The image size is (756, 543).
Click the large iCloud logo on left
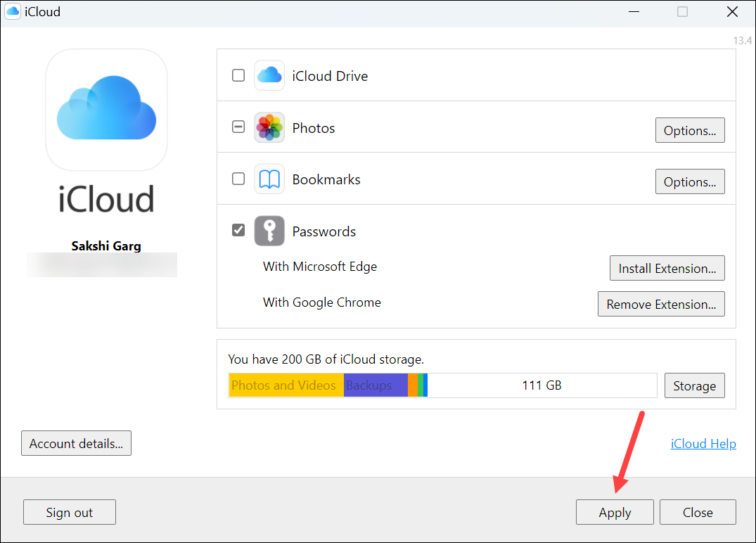pos(107,110)
